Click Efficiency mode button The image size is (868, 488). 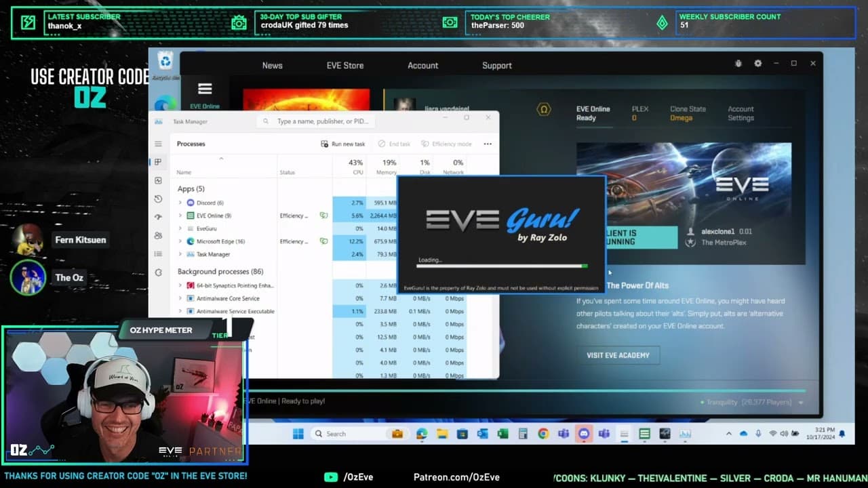[x=446, y=144]
